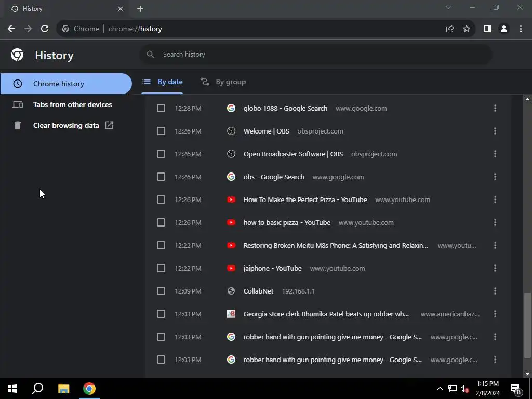Open actions menu for Open Broadcaster Software

click(495, 154)
